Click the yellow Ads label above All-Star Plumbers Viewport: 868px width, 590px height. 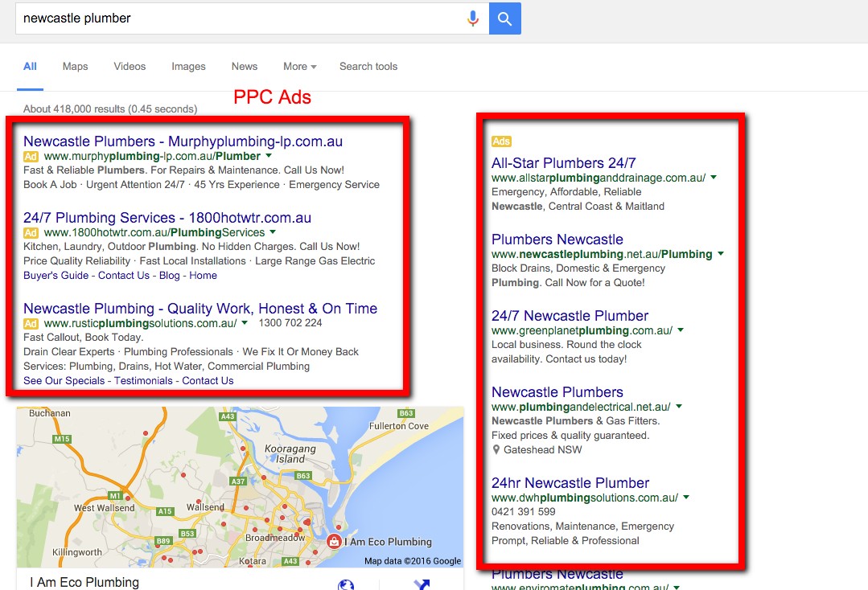coord(501,141)
